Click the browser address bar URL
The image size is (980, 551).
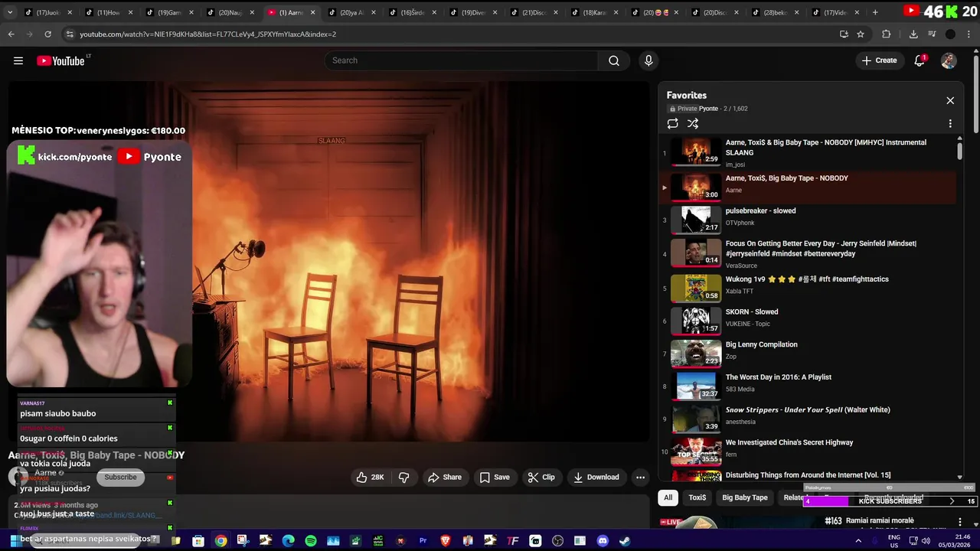point(207,34)
